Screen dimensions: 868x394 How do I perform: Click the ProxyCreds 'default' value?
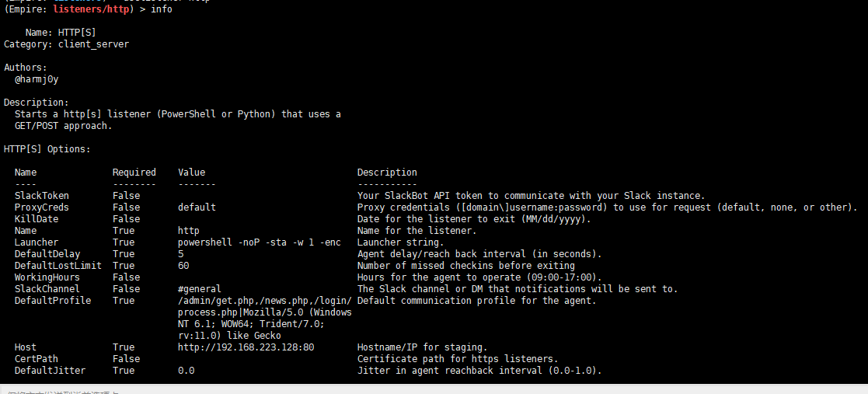(x=197, y=207)
